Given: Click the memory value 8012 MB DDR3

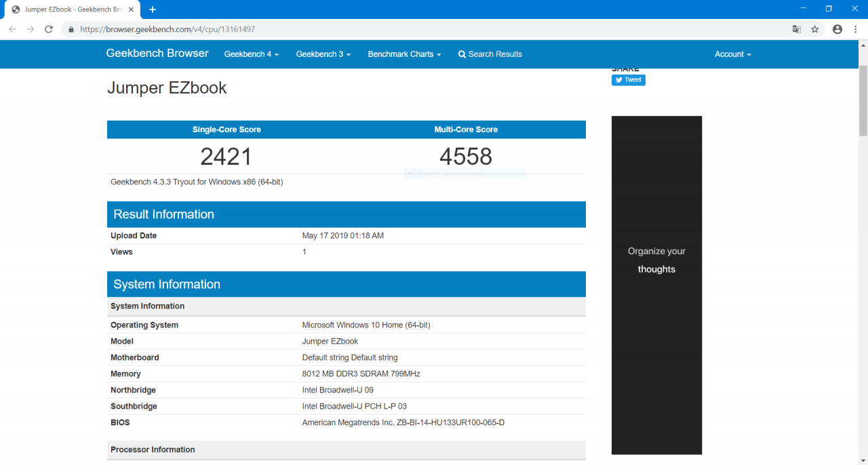Looking at the screenshot, I should click(x=361, y=374).
